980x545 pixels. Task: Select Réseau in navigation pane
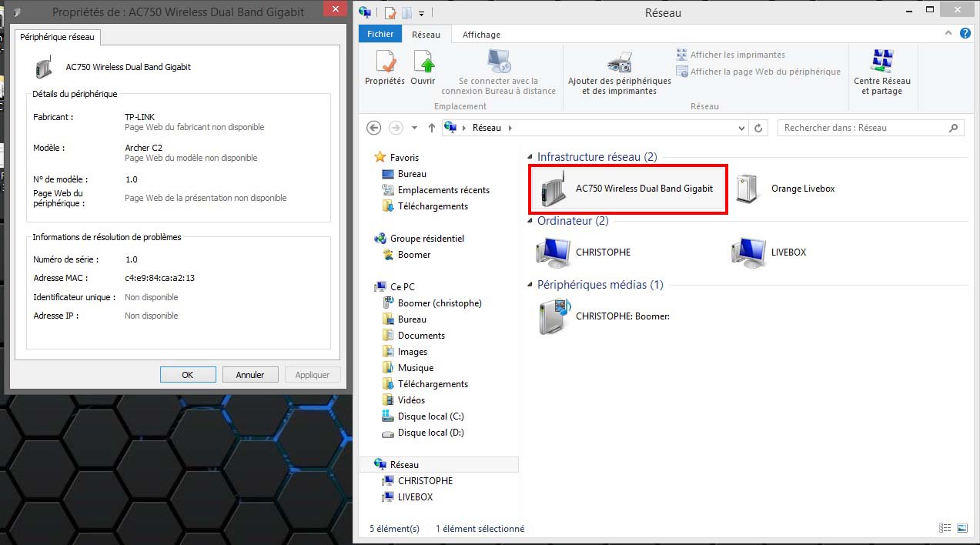(439, 465)
